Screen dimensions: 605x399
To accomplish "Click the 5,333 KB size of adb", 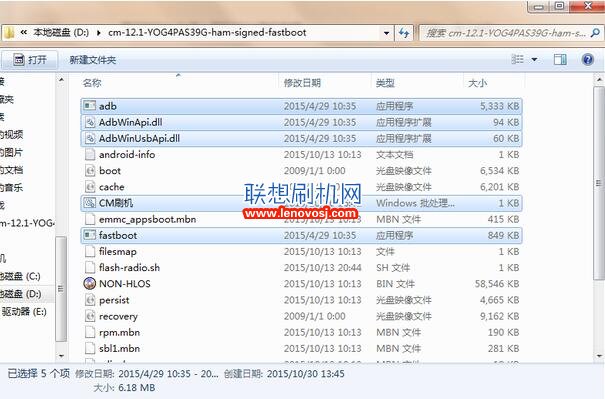I will [499, 106].
